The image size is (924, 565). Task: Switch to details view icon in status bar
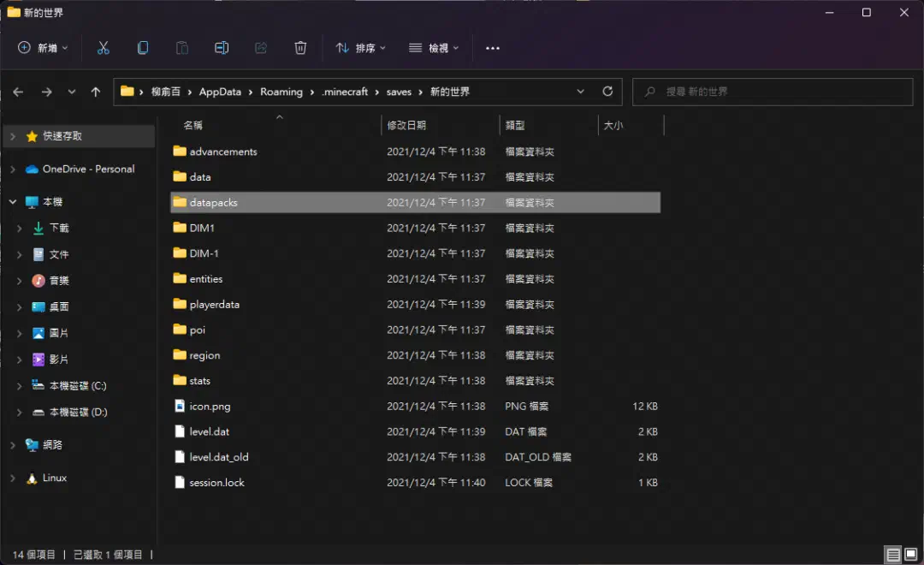point(893,555)
